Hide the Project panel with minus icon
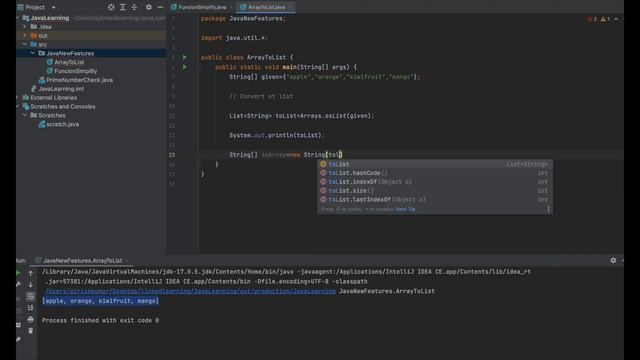This screenshot has height=360, width=640. pos(160,7)
